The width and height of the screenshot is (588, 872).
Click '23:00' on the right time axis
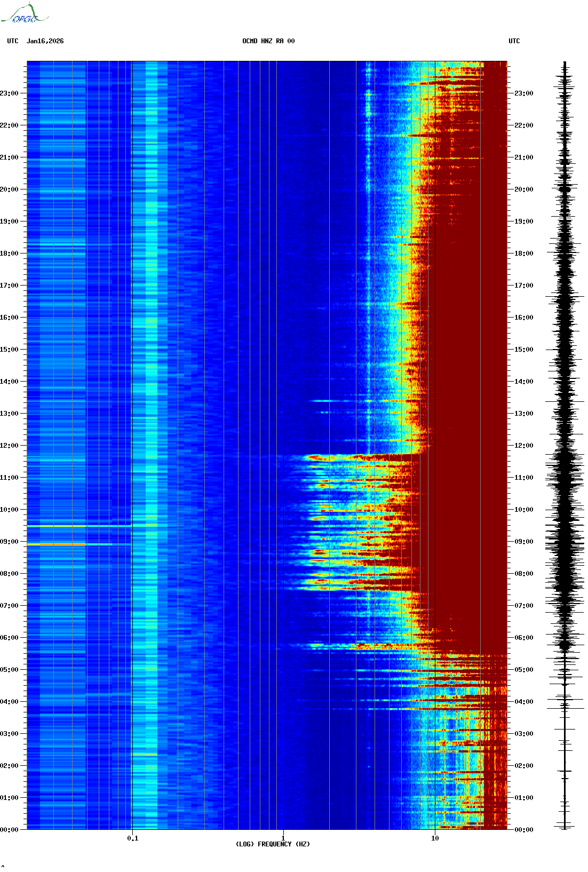(x=523, y=93)
